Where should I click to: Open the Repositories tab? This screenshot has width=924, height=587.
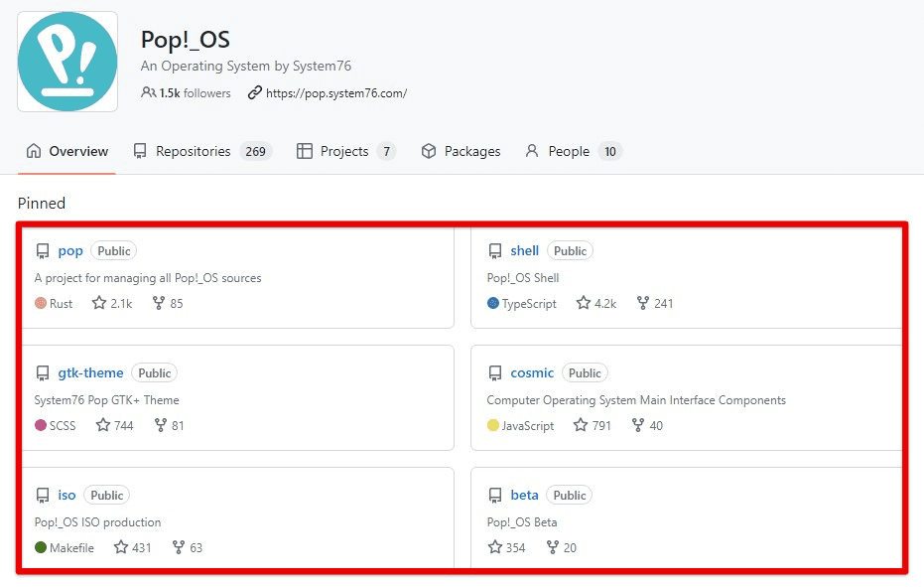202,152
